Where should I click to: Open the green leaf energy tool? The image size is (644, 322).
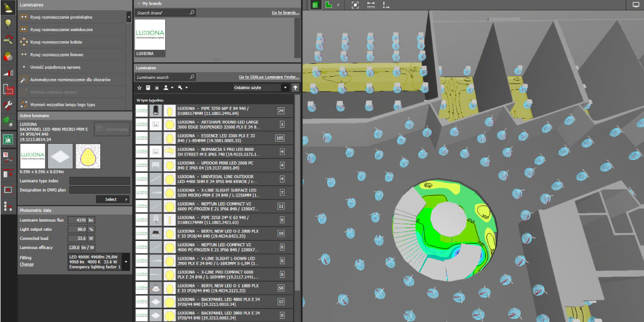pyautogui.click(x=8, y=122)
